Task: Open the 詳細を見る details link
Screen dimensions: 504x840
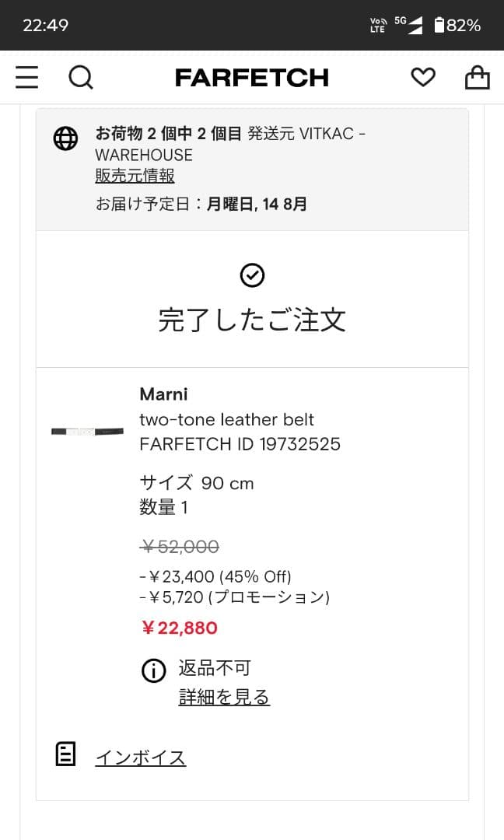Action: click(223, 697)
